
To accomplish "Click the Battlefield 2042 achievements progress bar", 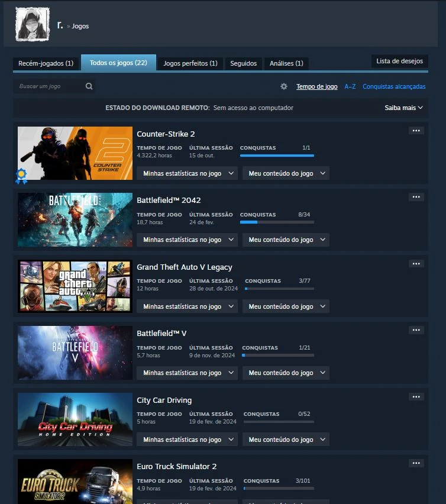I will pyautogui.click(x=277, y=222).
